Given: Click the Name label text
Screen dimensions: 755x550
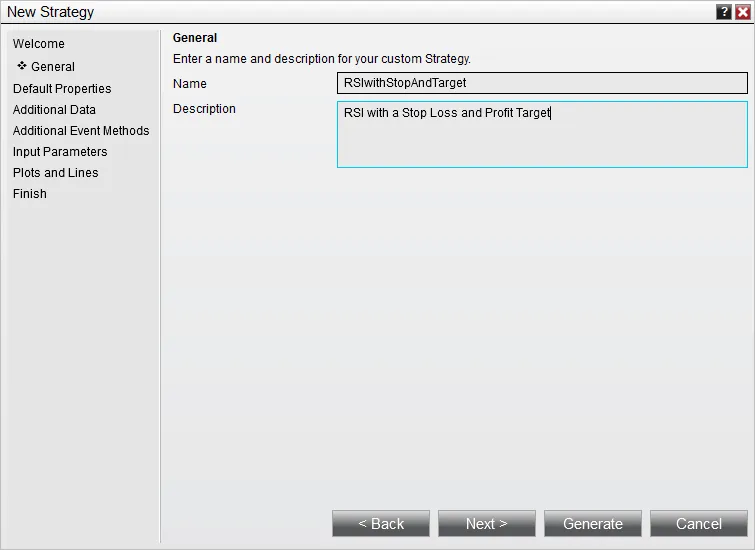Looking at the screenshot, I should 190,84.
